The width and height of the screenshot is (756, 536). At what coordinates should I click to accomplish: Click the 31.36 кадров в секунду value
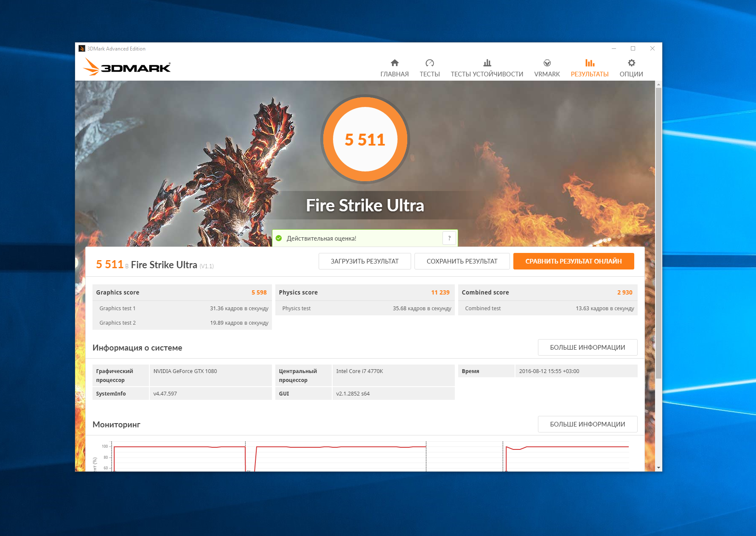[239, 309]
